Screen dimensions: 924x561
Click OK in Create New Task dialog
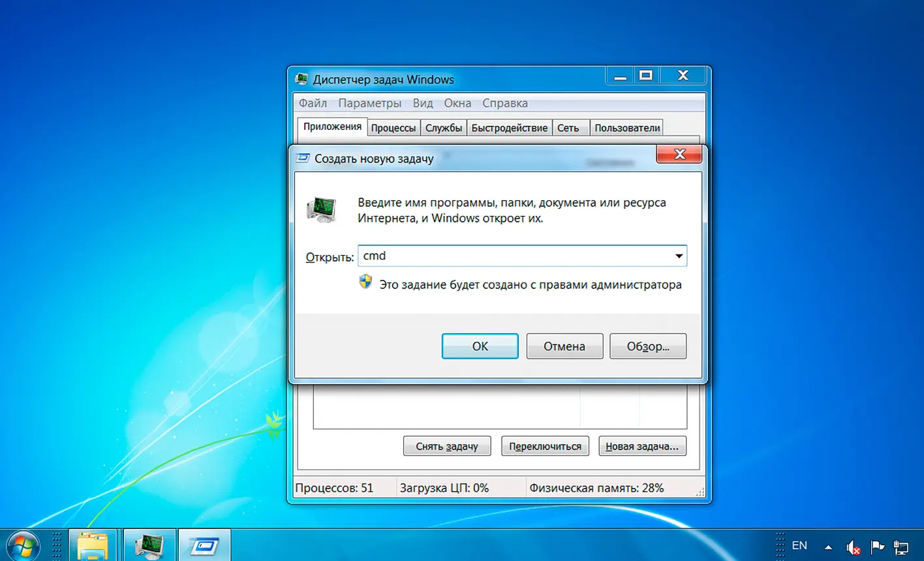(x=480, y=346)
